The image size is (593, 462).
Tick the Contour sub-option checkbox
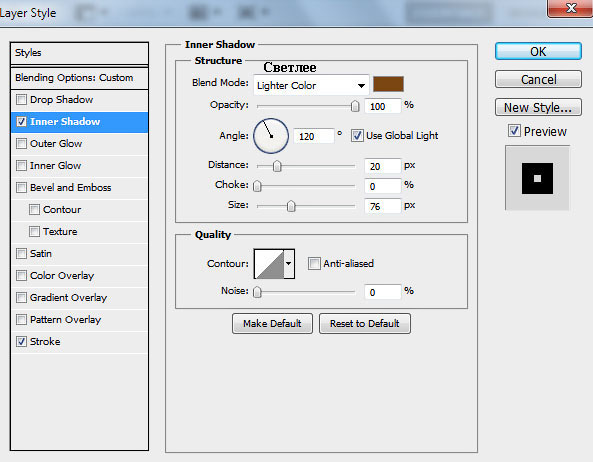pyautogui.click(x=34, y=209)
